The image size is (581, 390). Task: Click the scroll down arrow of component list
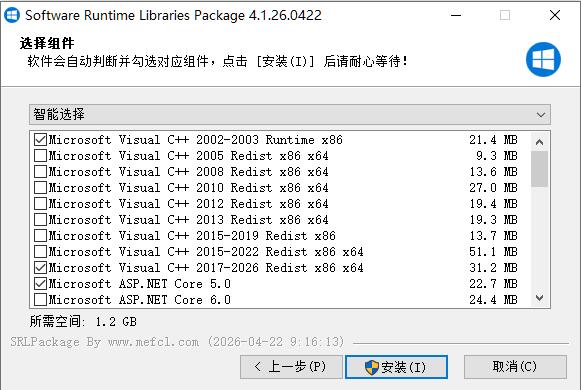point(540,298)
